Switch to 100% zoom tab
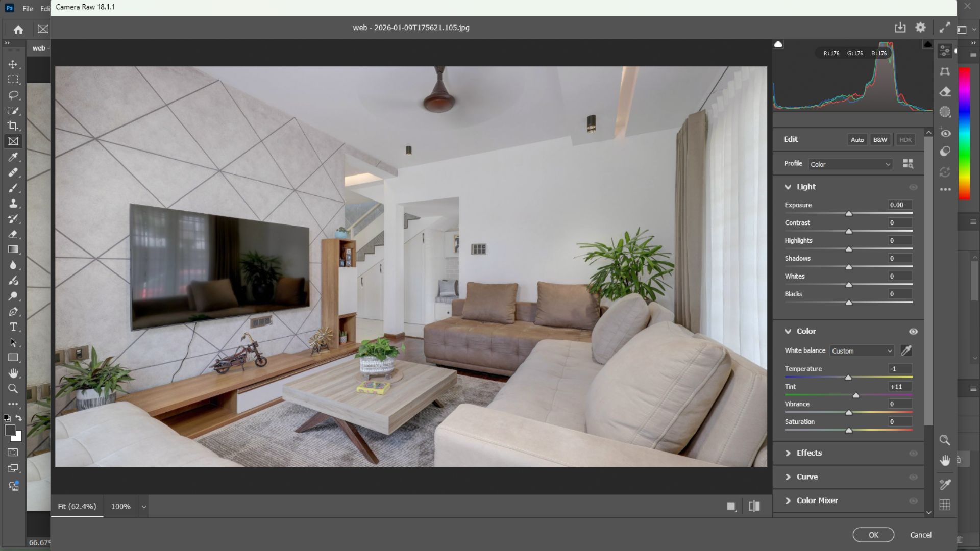Screen dimensions: 980x551 (x=121, y=507)
